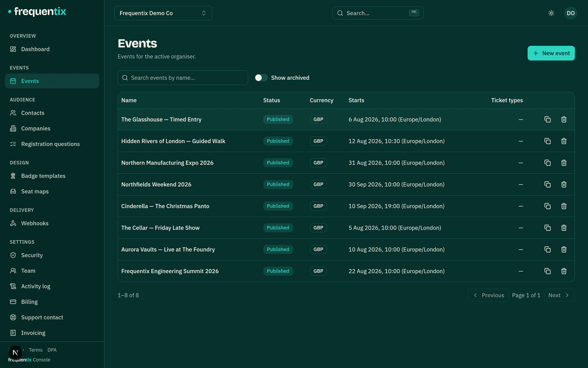
Task: Click the Name column header
Action: tap(129, 100)
